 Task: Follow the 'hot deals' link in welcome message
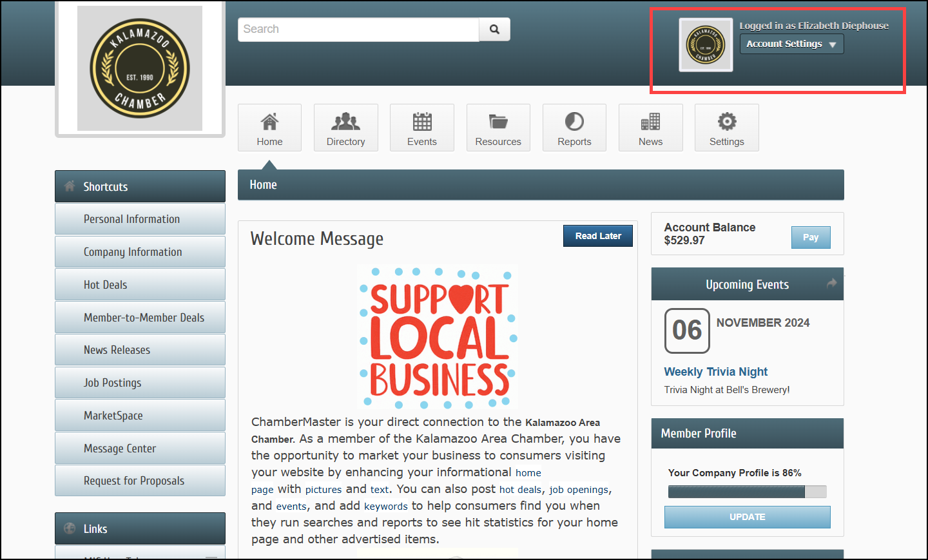521,490
